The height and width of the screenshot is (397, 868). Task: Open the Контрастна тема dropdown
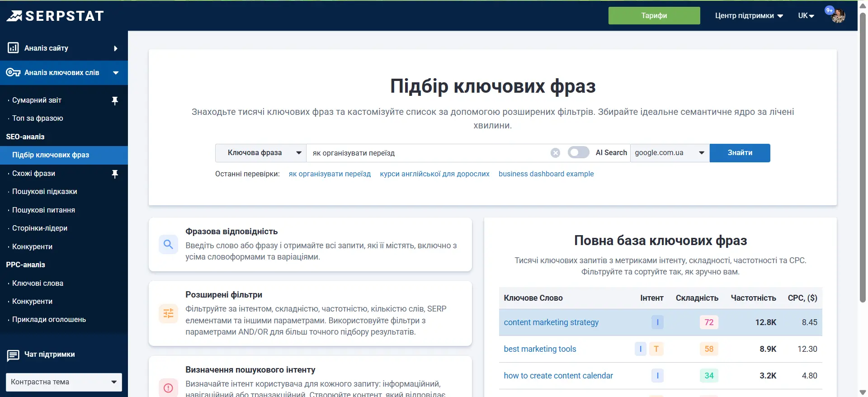click(64, 382)
